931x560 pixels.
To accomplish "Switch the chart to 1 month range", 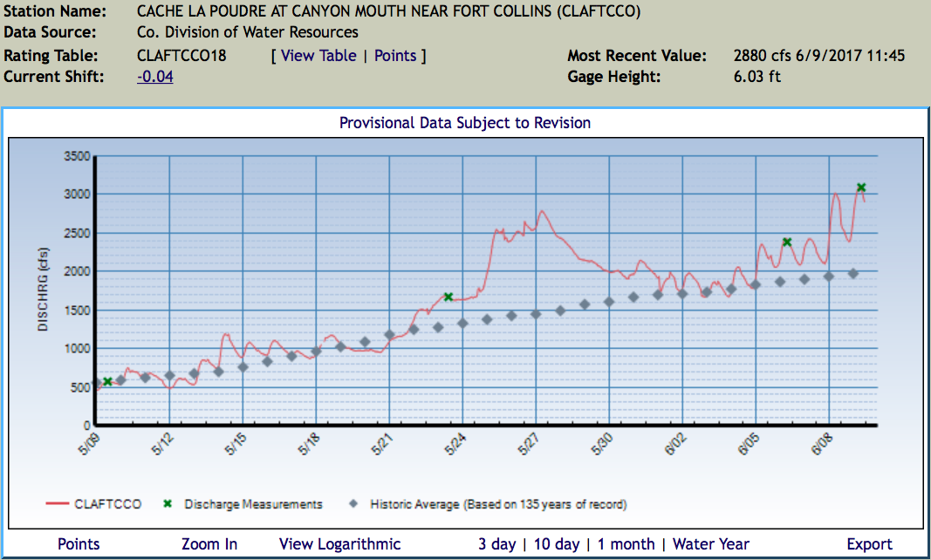I will coord(626,544).
